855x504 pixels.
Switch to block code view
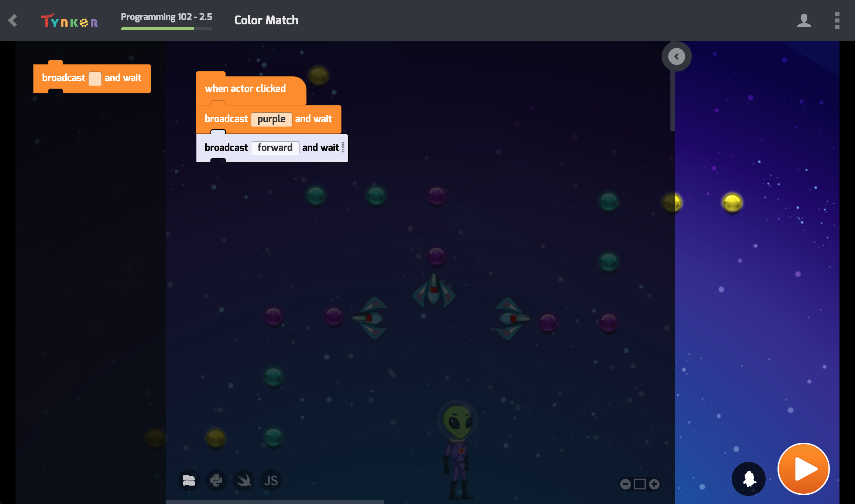pos(189,480)
